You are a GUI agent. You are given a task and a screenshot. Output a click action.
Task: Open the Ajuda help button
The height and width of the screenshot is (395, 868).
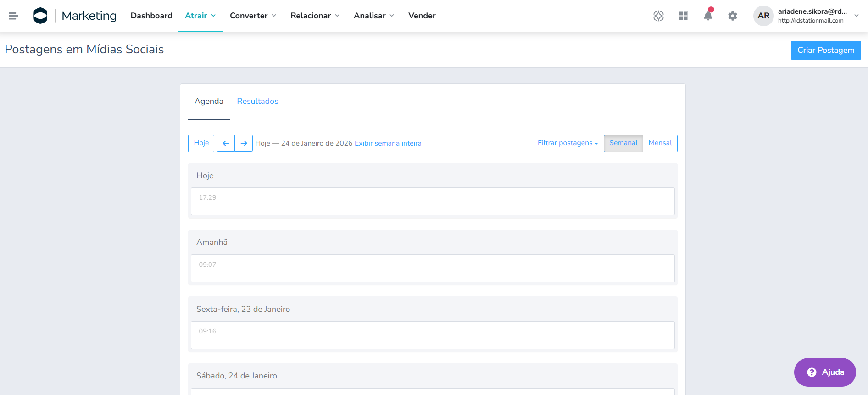point(825,372)
